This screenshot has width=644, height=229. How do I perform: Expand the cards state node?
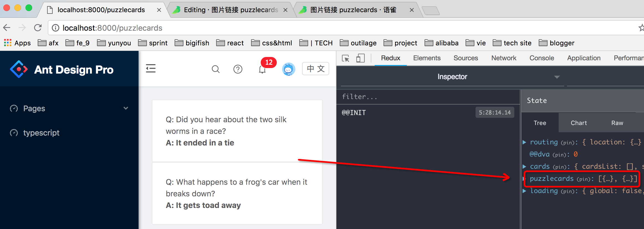524,166
